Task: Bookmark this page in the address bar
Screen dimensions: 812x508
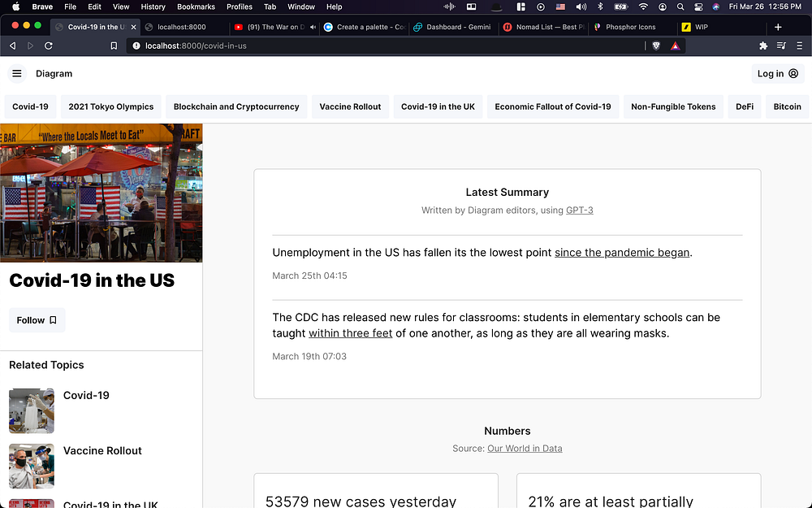Action: point(114,46)
